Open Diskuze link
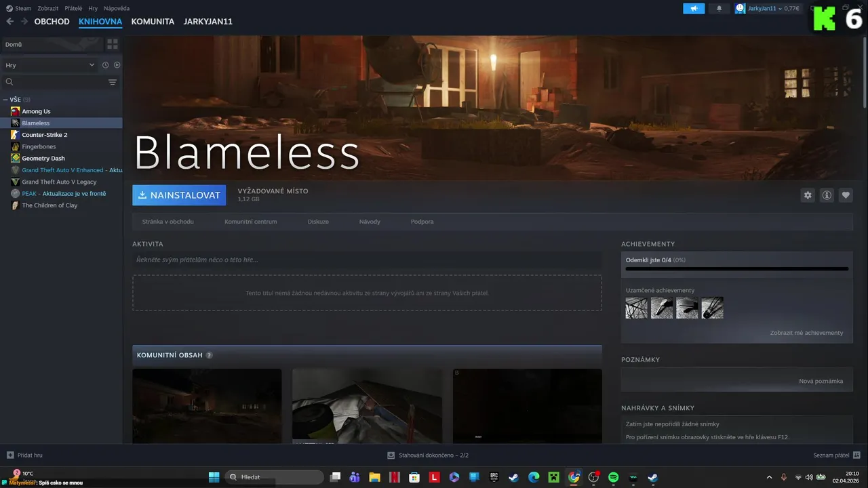This screenshot has width=868, height=488. coord(318,222)
